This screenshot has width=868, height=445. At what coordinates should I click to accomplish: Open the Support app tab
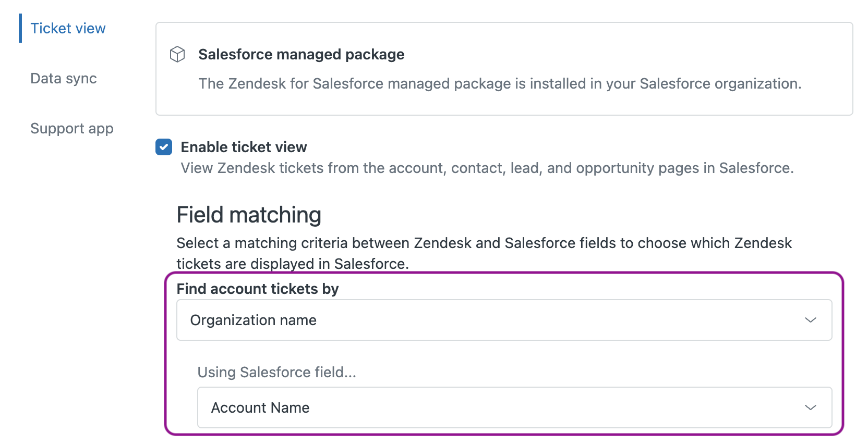pos(72,129)
